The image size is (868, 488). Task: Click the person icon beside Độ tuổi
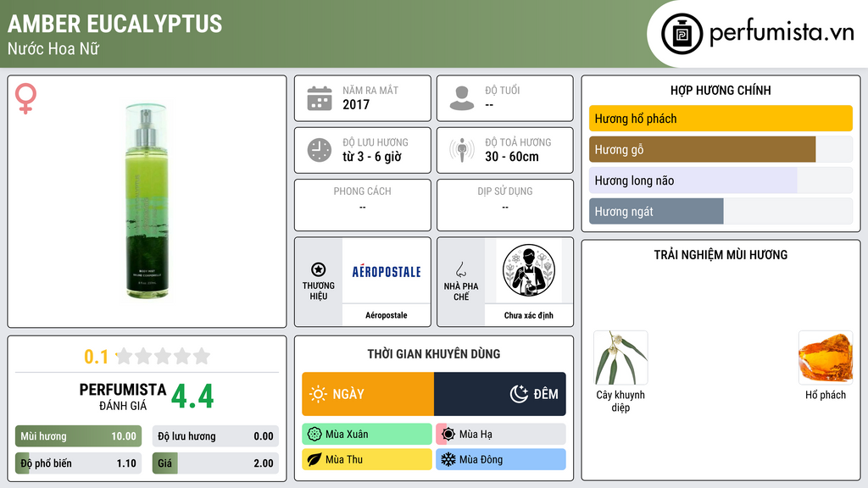462,98
